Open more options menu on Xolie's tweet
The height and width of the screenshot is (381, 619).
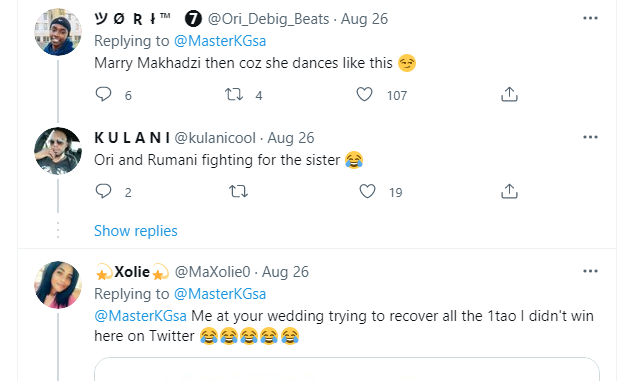(x=590, y=271)
